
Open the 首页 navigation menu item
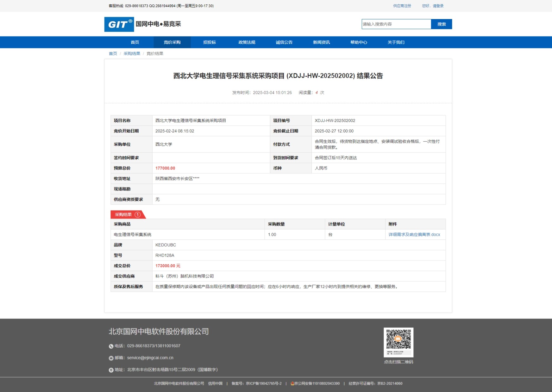pos(135,42)
